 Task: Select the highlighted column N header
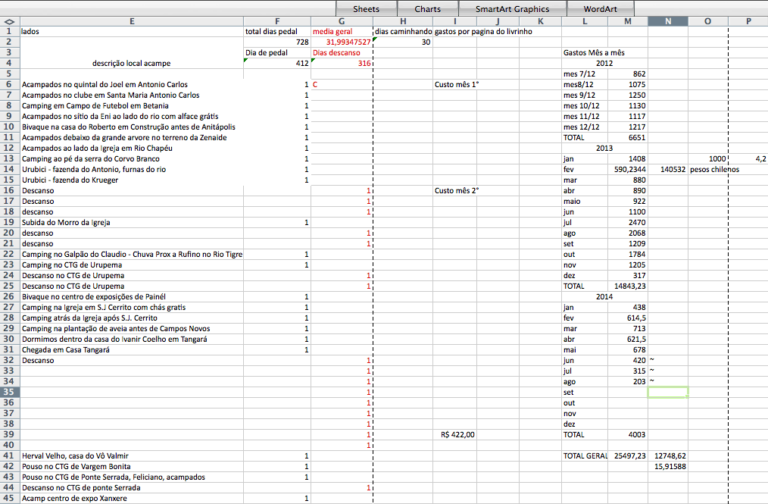(667, 21)
